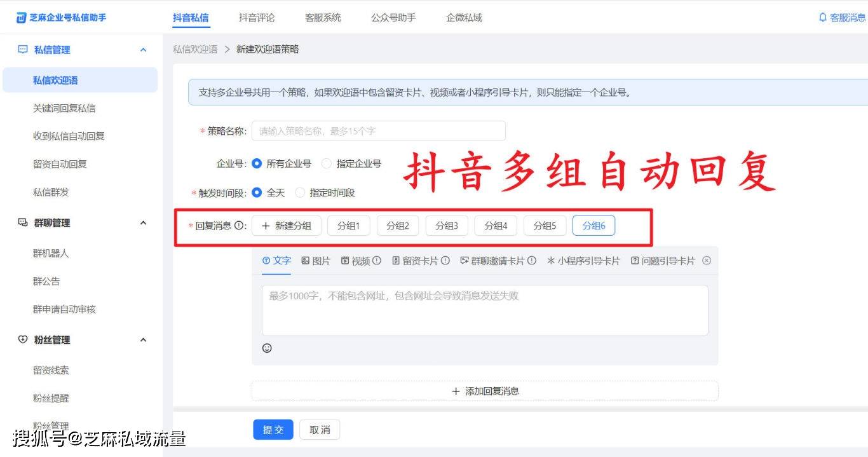Click the info icon next to 留资卡片
Image resolution: width=868 pixels, height=457 pixels.
click(445, 261)
